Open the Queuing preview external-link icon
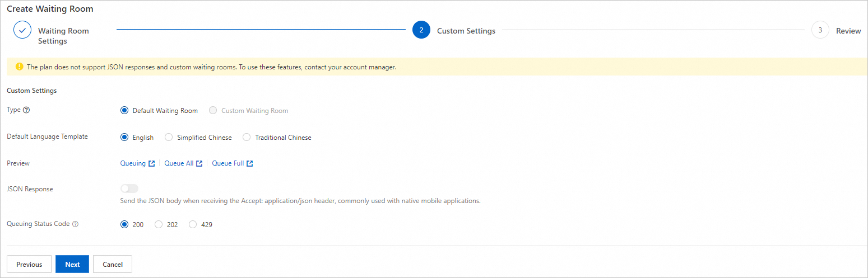Viewport: 868px width, 278px height. [x=151, y=164]
